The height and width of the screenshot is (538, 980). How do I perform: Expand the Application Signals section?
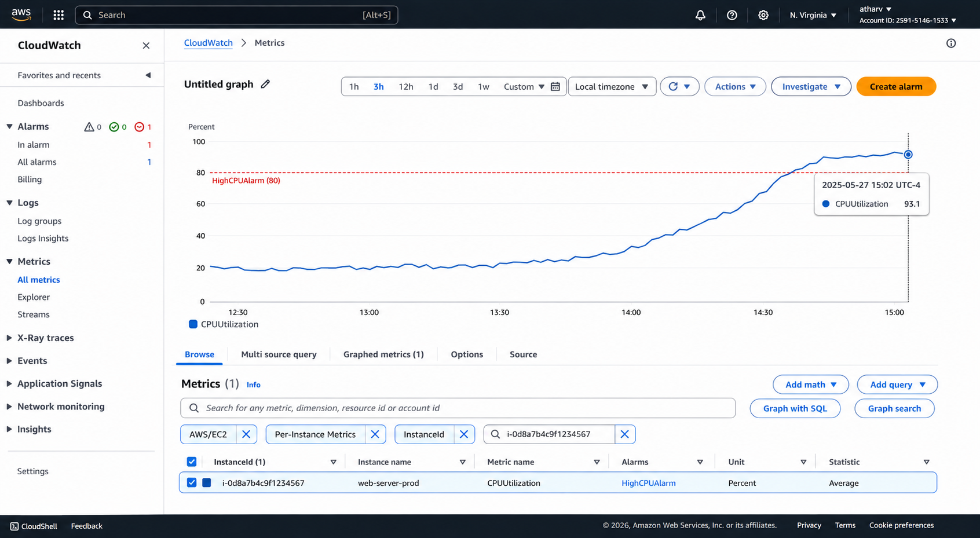(x=9, y=383)
